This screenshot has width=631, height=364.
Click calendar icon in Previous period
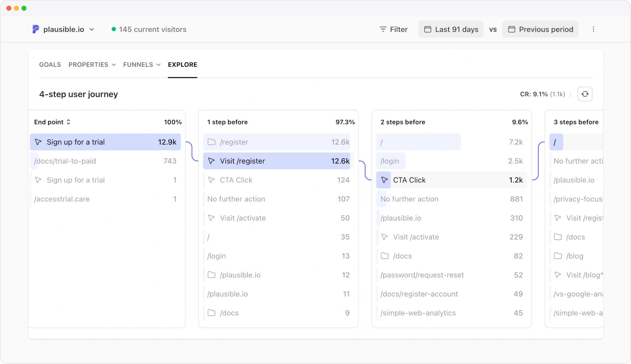(511, 29)
